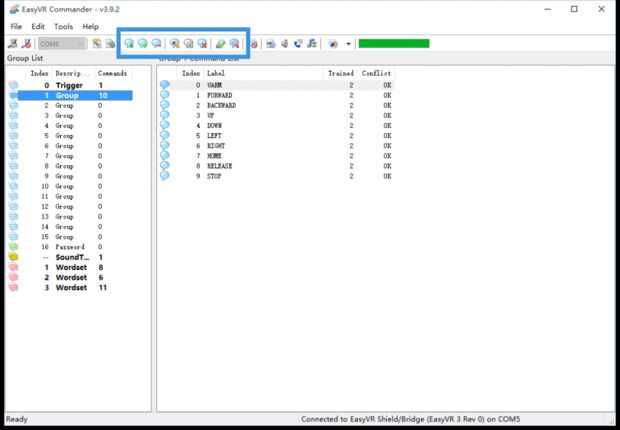This screenshot has width=620, height=430.
Task: Select the SoundTable row in Group List
Action: (69, 257)
